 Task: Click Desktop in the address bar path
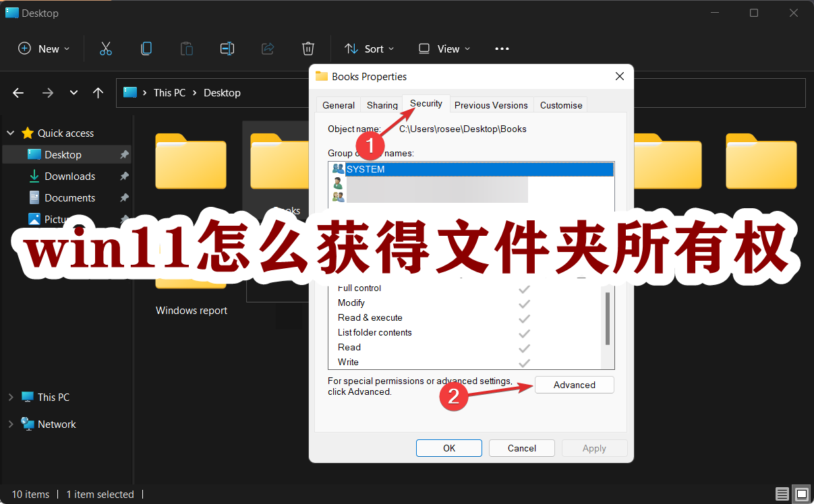(x=222, y=93)
